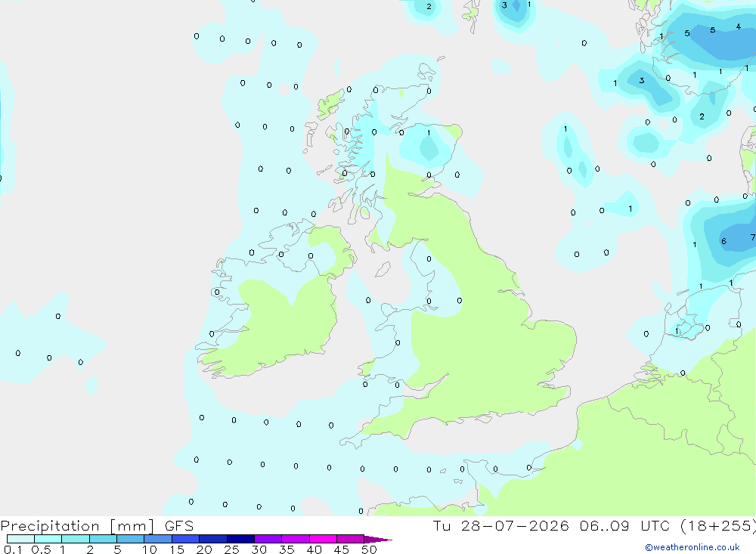Click the '0.1' legend scale label
The image size is (756, 554).
[13, 549]
